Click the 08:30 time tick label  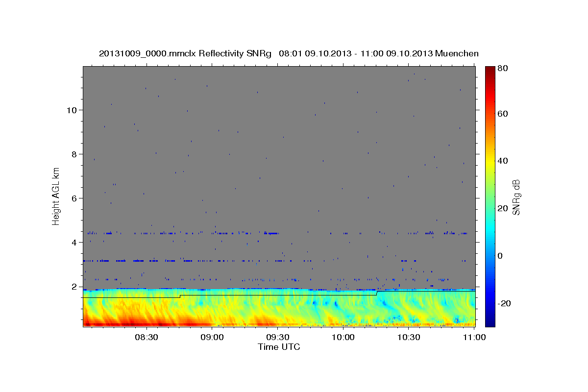146,338
